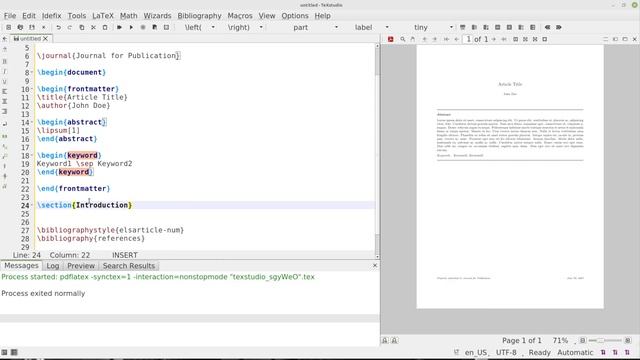Click the Compile play icon

click(x=131, y=27)
